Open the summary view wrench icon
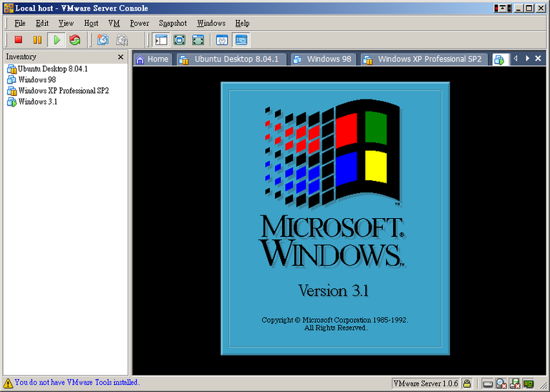Viewport: 550px width, 392px height. [x=222, y=40]
